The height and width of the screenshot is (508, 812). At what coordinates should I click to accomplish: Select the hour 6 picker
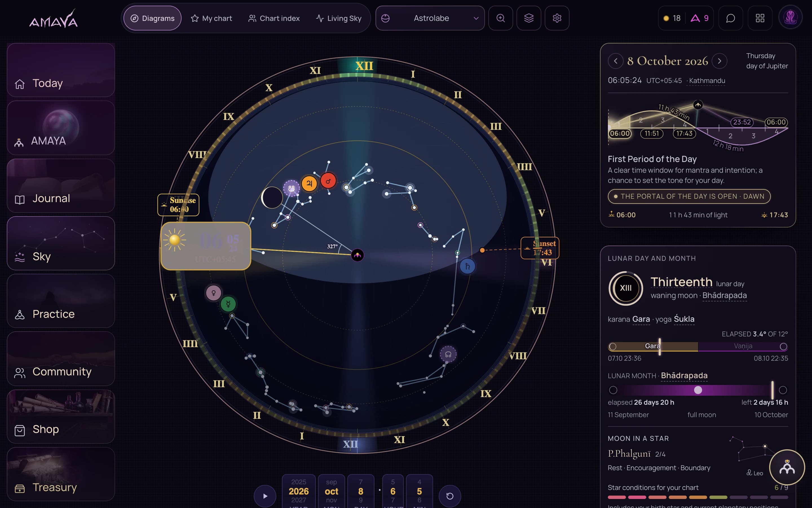(x=393, y=491)
